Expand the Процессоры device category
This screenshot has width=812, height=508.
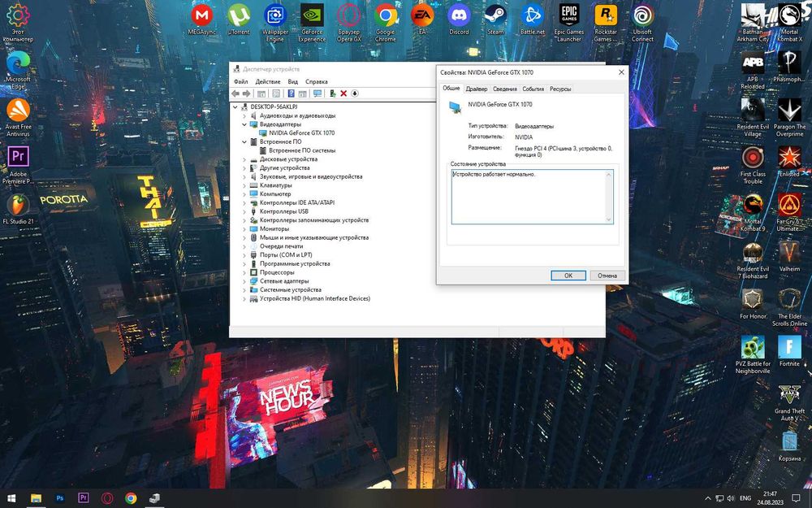244,272
